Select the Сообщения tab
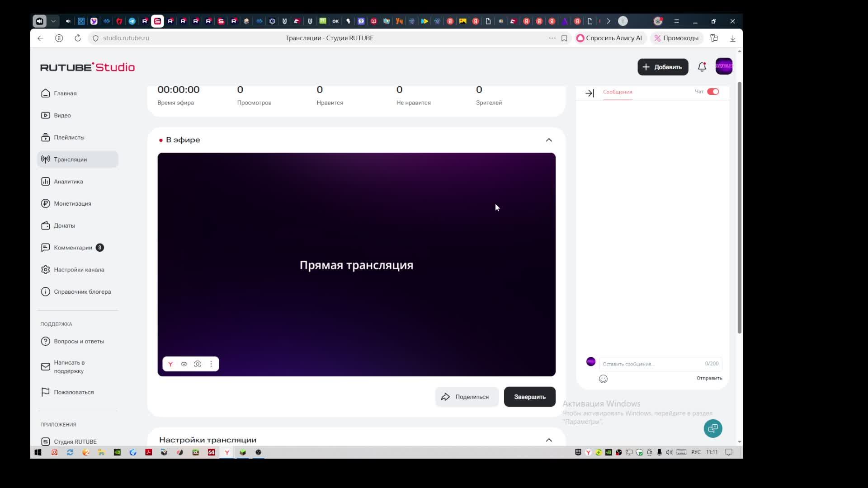Viewport: 868px width, 488px height. (x=618, y=92)
